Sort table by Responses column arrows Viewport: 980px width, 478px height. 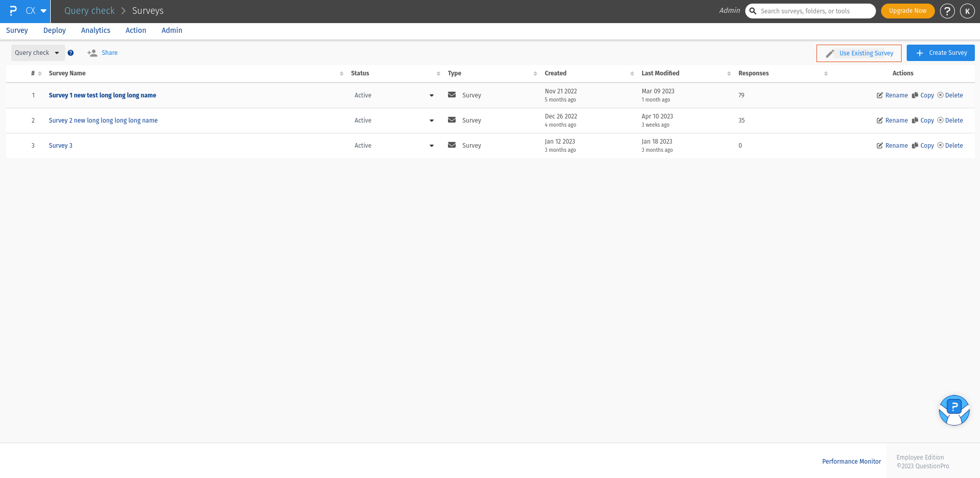tap(826, 74)
